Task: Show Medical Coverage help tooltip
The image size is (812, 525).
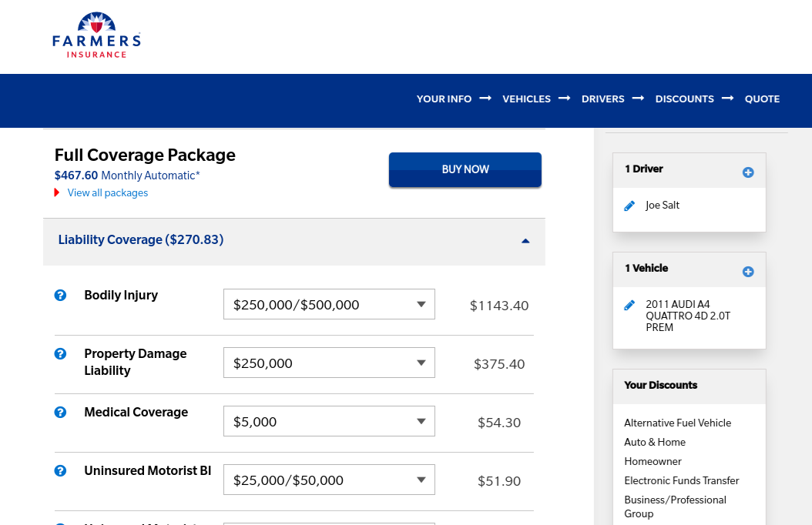Action: pyautogui.click(x=61, y=412)
